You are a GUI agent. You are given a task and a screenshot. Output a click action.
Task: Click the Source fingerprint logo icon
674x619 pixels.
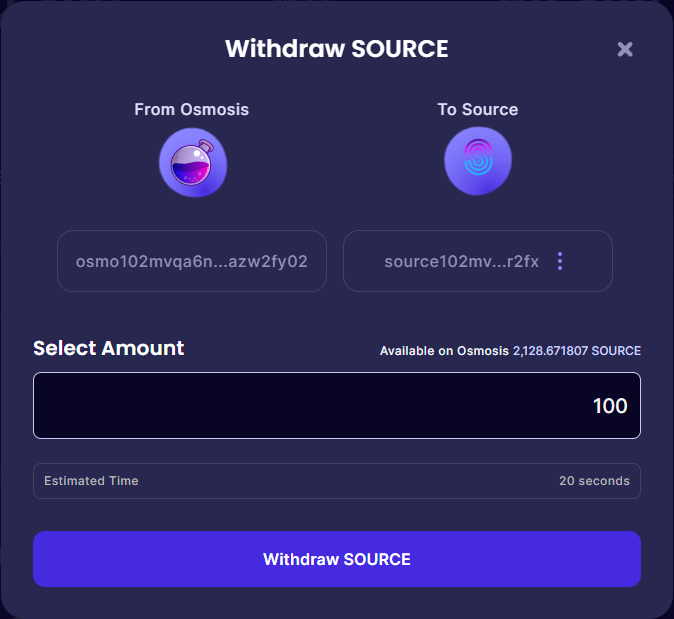(478, 162)
